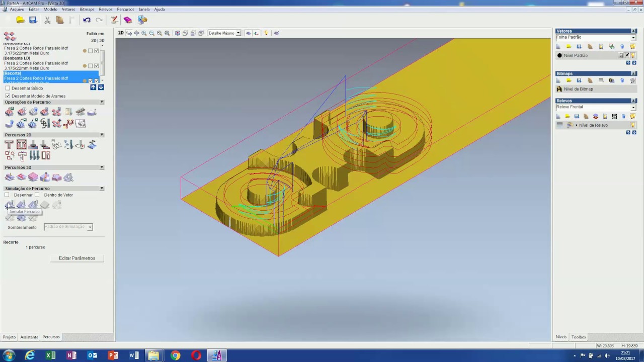Move toolpath up with blue arrow

pos(93,87)
